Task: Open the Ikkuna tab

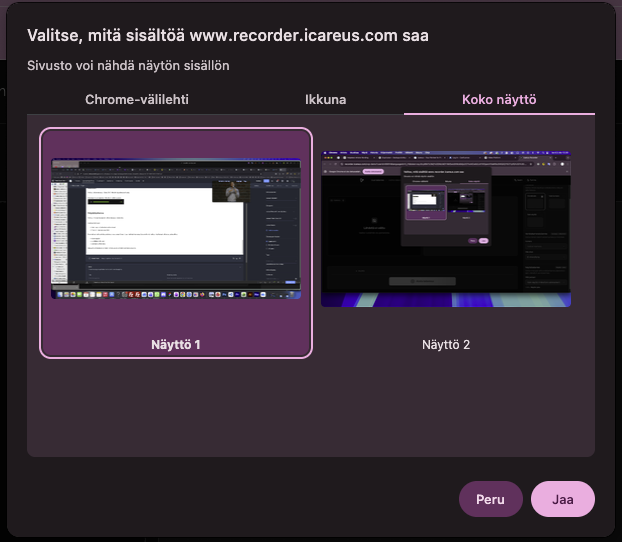Action: [325, 99]
